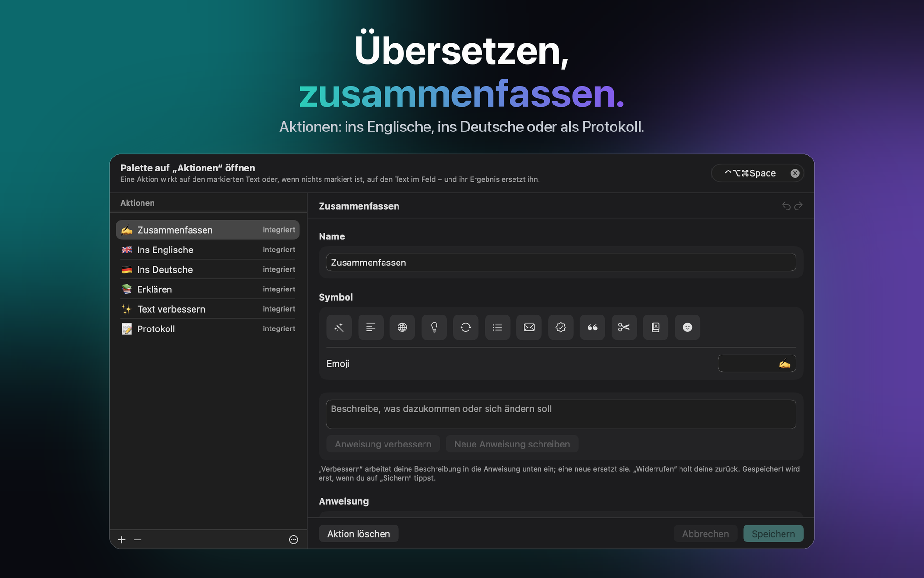Choose the checkmark seal symbol
924x578 pixels.
(561, 328)
